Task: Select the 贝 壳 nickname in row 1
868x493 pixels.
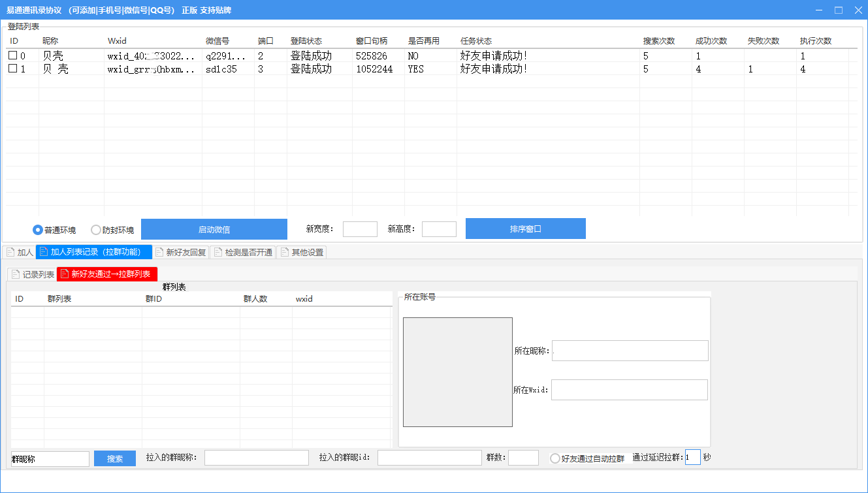Action: (x=56, y=69)
